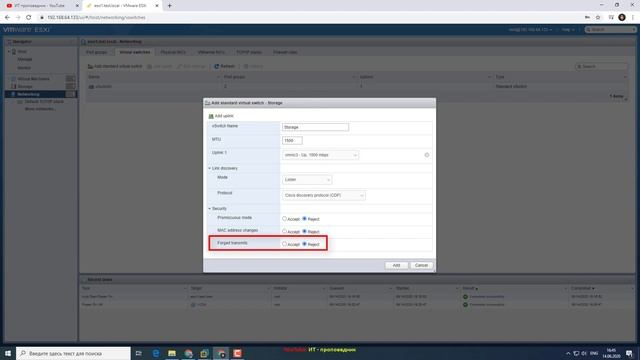The image size is (640, 360).
Task: Open a new browser tab
Action: tap(169, 6)
